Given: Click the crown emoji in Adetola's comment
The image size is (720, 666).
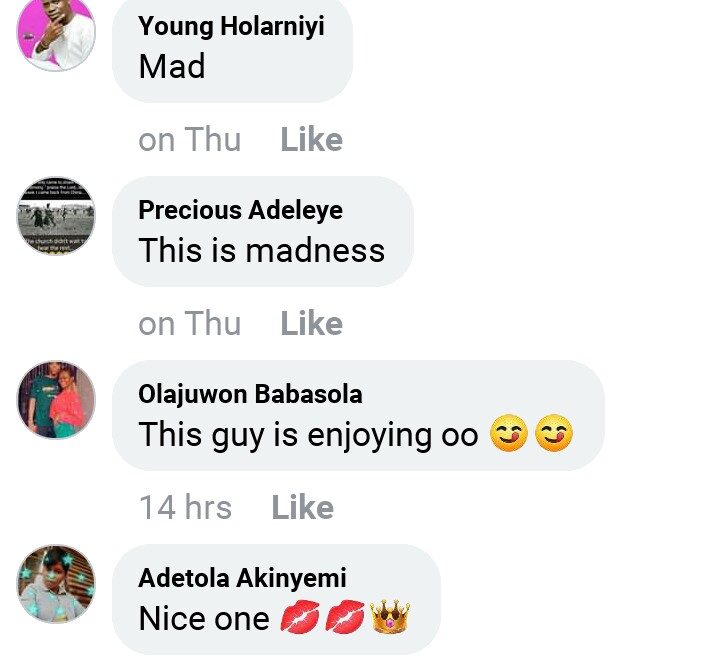Looking at the screenshot, I should coord(391,619).
